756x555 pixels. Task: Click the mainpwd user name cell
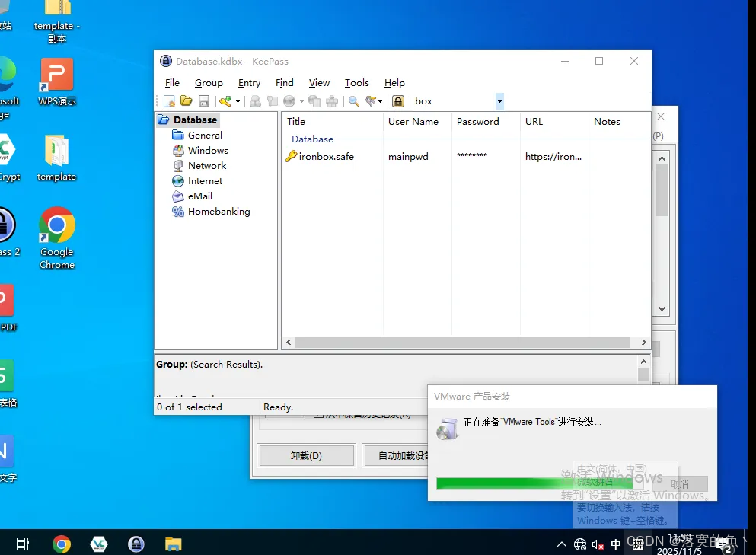[x=408, y=157]
